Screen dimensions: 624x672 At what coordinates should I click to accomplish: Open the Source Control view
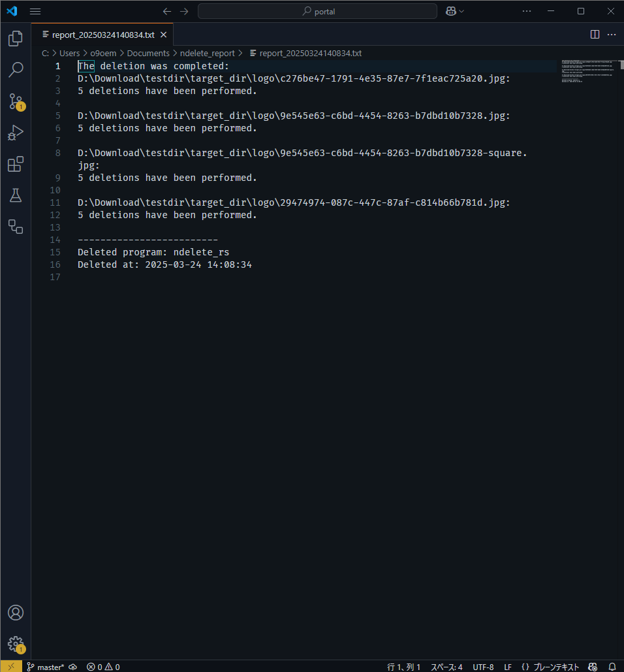pos(16,101)
